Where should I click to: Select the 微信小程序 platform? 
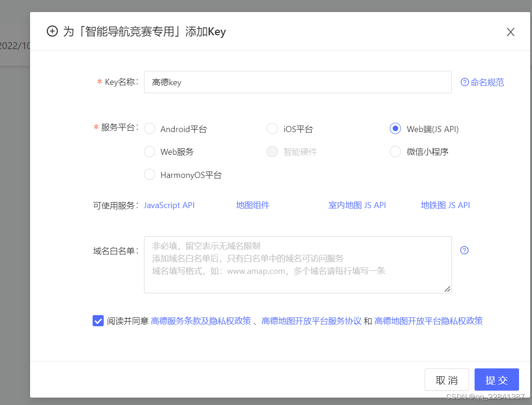click(x=395, y=152)
